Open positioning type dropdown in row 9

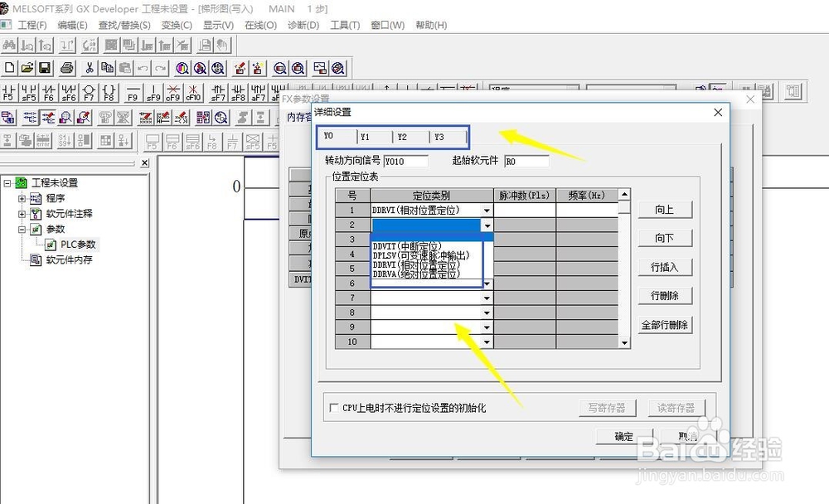[487, 327]
